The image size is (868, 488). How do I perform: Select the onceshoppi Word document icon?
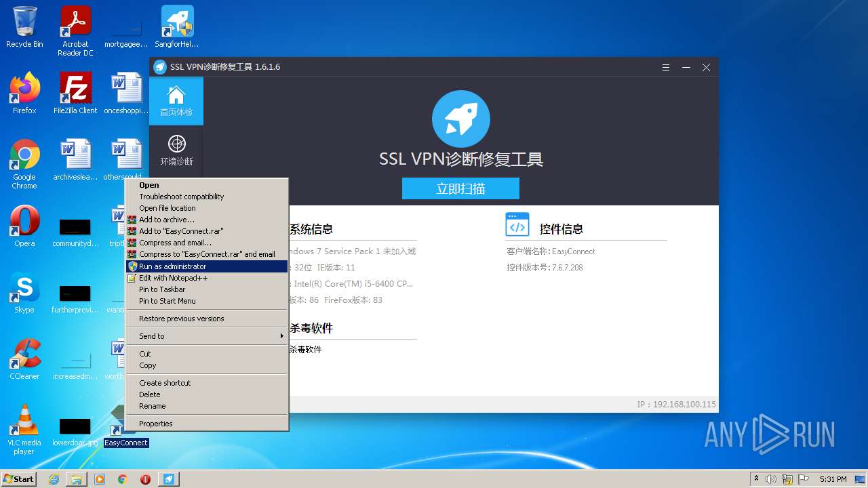pos(126,94)
